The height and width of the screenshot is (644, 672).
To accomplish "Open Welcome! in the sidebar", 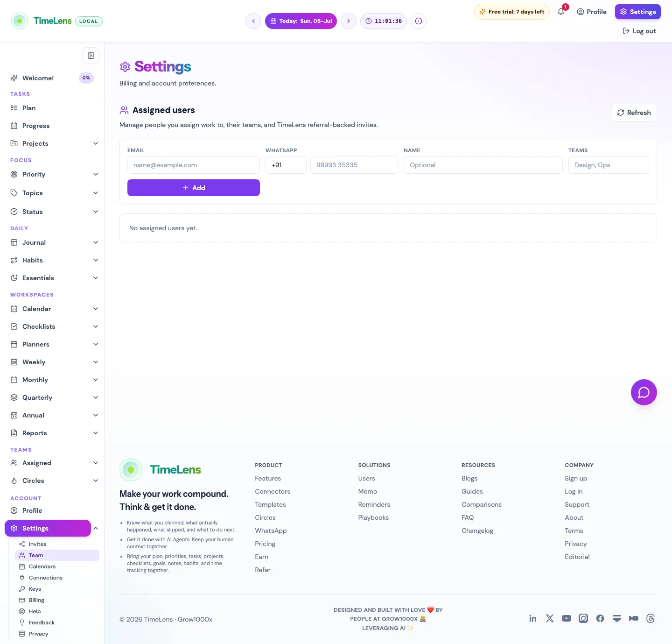I will click(38, 78).
